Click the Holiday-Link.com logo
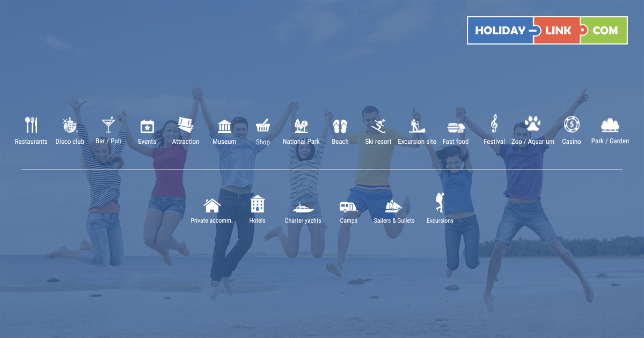This screenshot has width=644, height=338. pos(547,30)
